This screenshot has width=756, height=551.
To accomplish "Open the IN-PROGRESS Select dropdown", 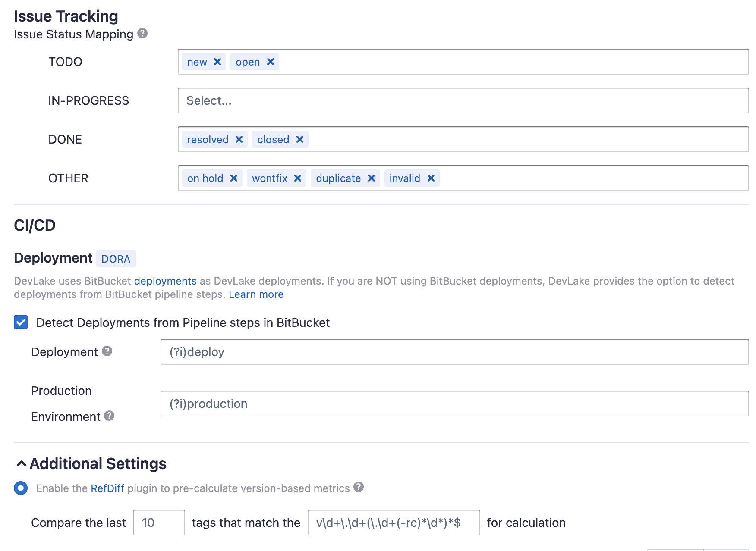I will coord(463,100).
